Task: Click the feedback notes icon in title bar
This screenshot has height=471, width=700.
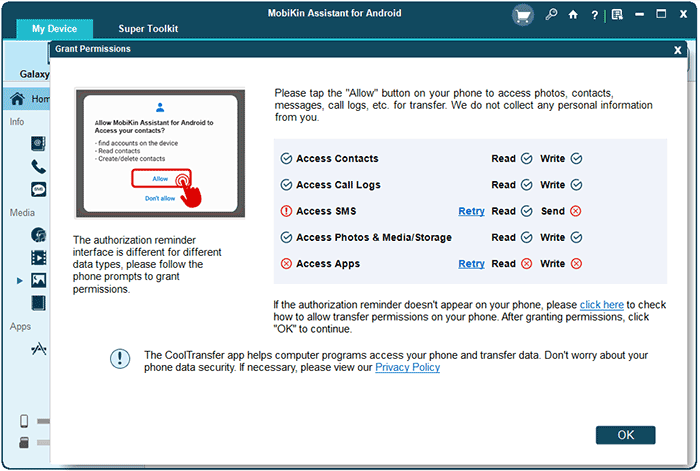Action: pyautogui.click(x=617, y=15)
